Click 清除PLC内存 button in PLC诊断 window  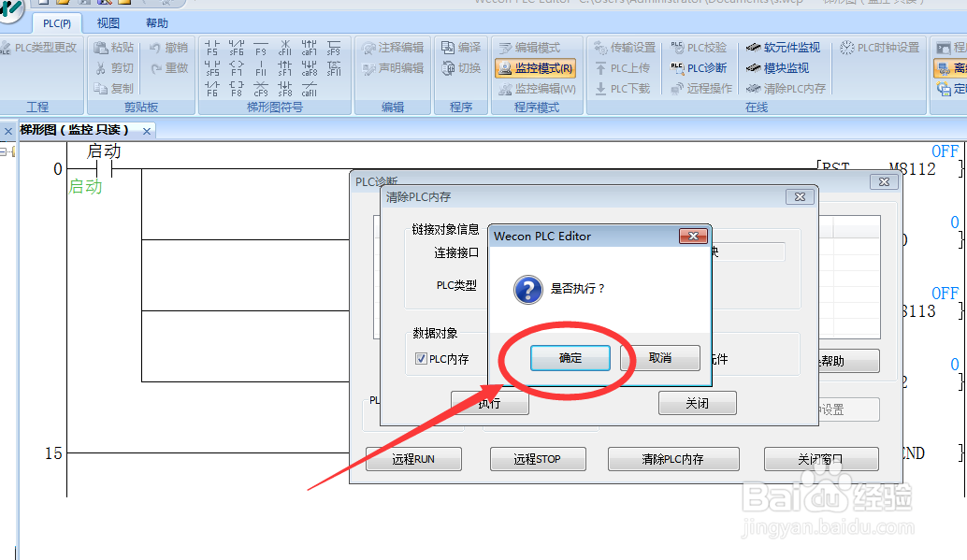tap(673, 459)
